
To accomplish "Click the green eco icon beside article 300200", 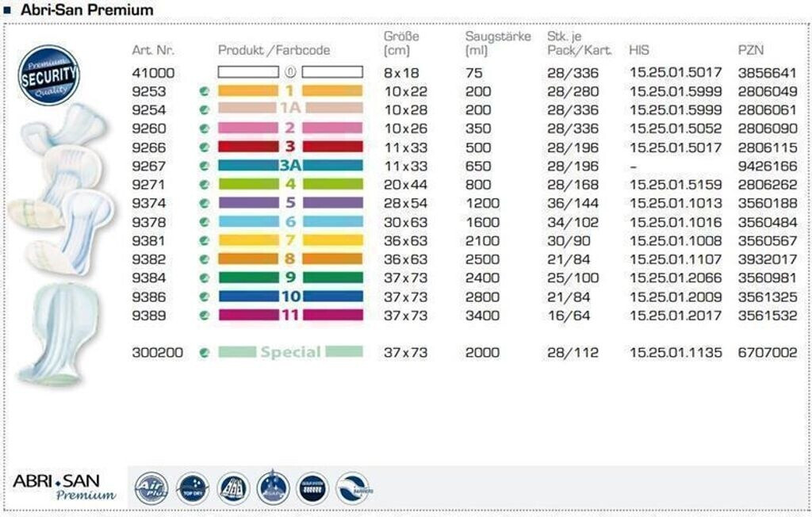I will (205, 352).
